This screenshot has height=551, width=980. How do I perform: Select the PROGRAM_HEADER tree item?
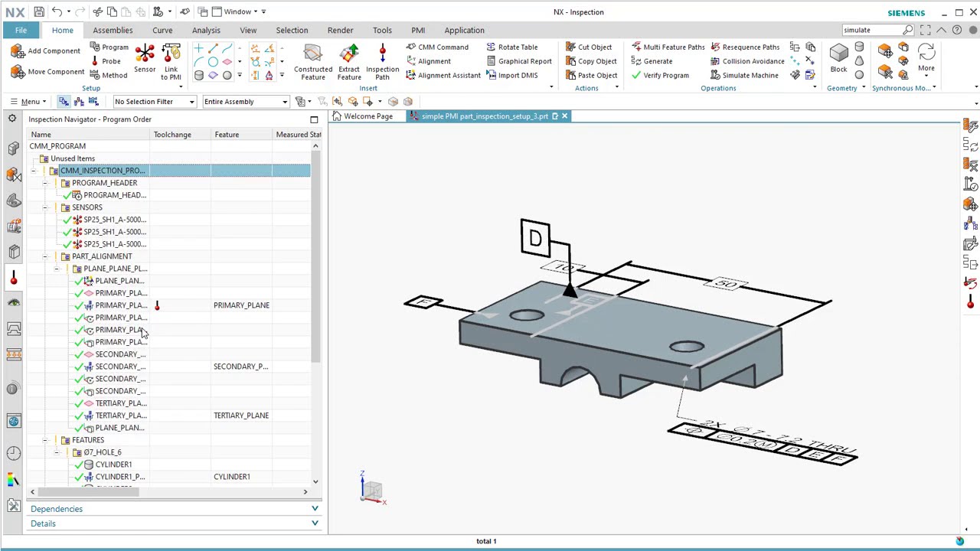pyautogui.click(x=105, y=183)
